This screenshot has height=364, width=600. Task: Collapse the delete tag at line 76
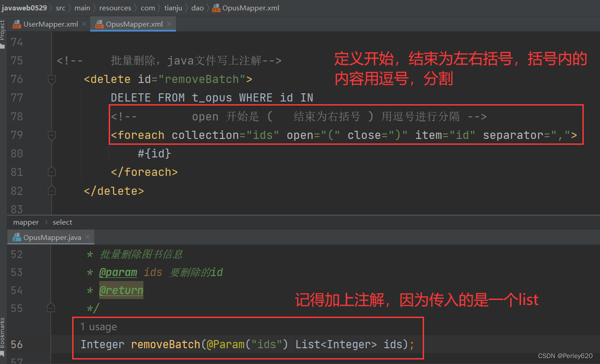51,79
